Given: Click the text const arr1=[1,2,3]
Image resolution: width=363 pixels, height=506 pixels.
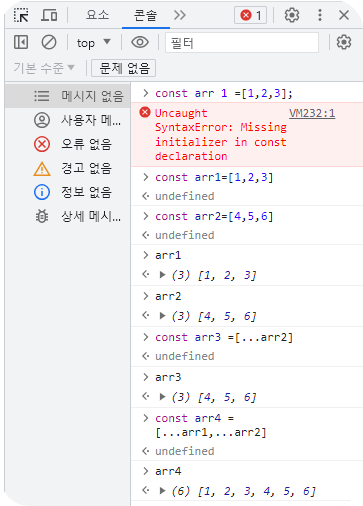Looking at the screenshot, I should click(x=214, y=177).
